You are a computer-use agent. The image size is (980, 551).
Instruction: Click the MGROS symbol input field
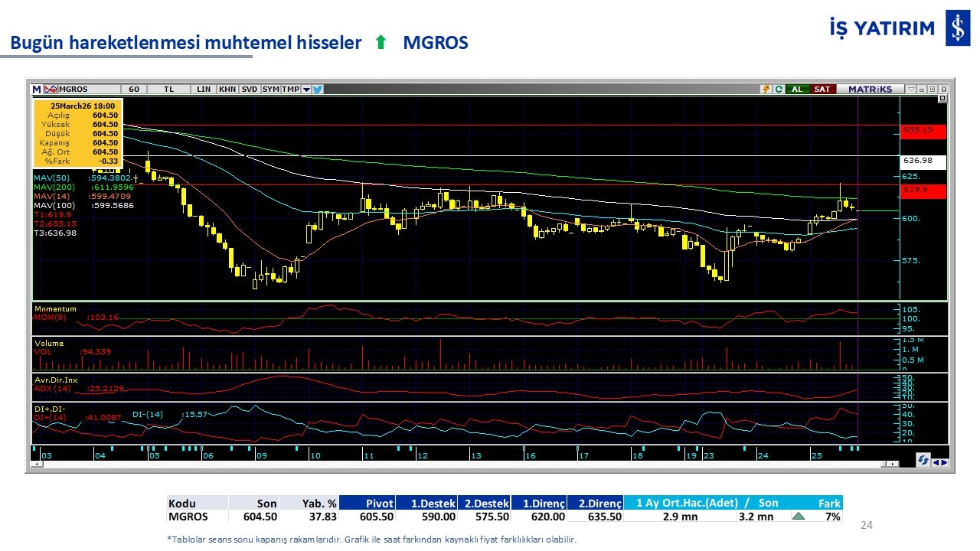tap(88, 89)
